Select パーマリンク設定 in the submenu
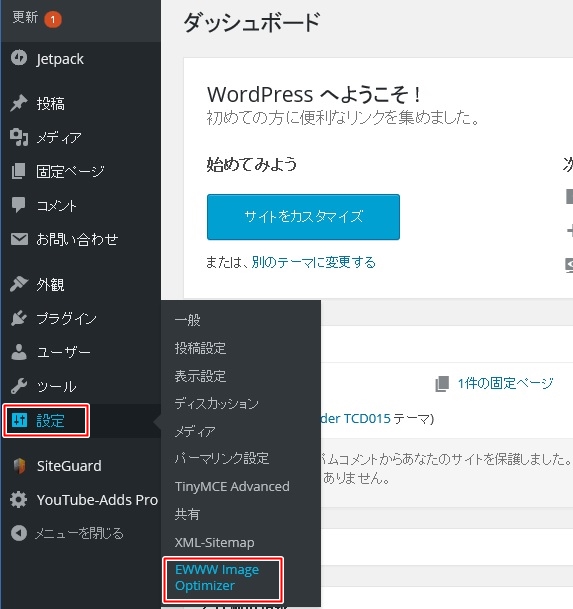Screen dimensions: 573x609 222,459
